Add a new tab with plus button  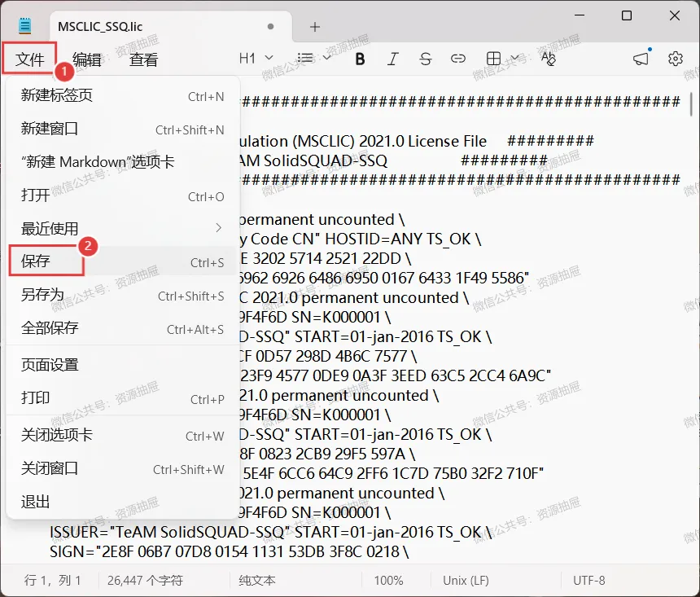(x=315, y=27)
